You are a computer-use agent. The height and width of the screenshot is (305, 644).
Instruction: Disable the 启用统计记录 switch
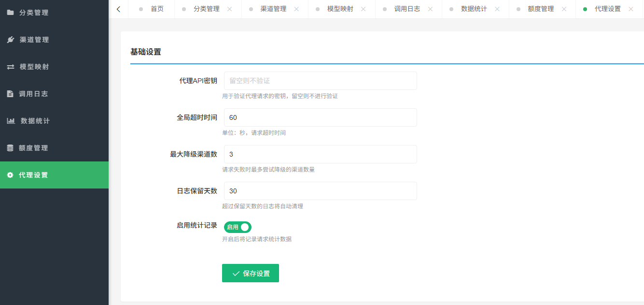click(238, 227)
